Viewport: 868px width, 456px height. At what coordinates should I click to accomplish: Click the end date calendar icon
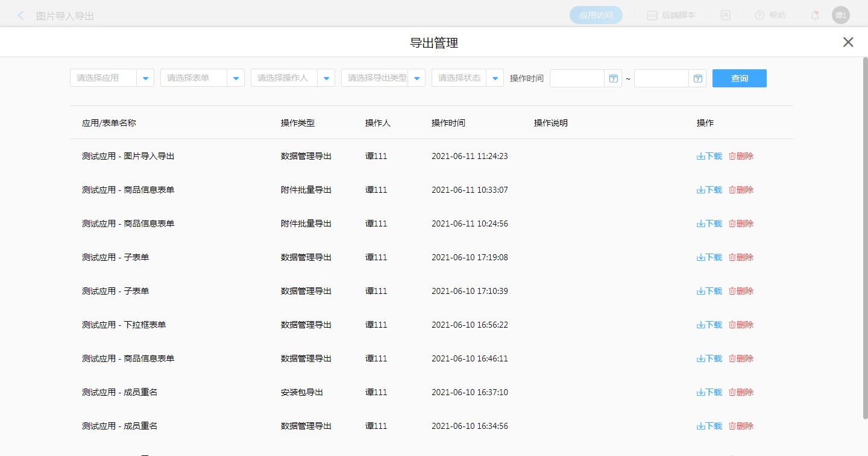(697, 78)
